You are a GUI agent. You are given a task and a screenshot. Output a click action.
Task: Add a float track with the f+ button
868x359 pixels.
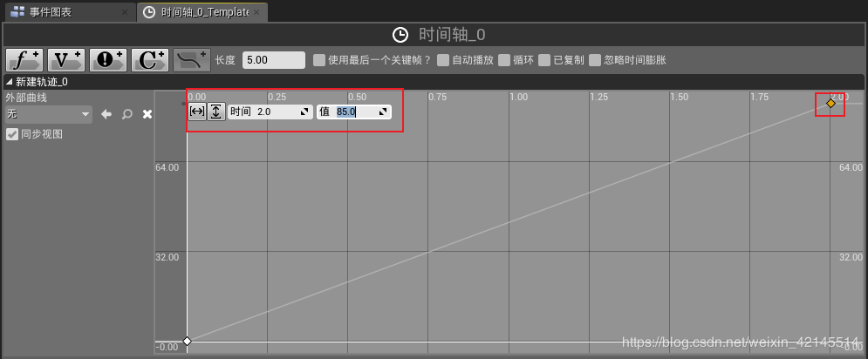pyautogui.click(x=24, y=60)
